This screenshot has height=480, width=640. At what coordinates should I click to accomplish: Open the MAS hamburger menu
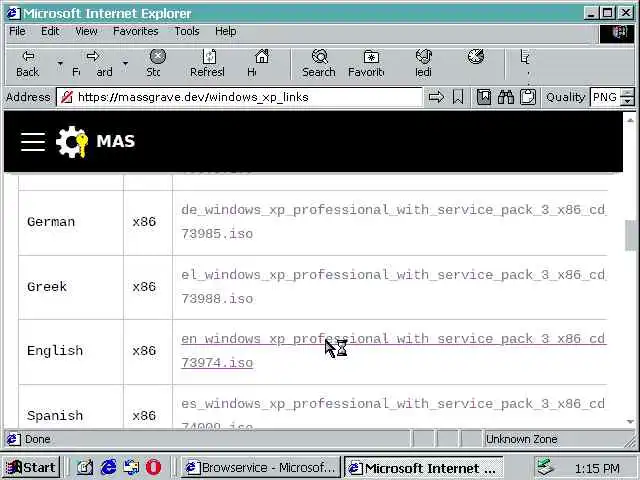pyautogui.click(x=33, y=142)
